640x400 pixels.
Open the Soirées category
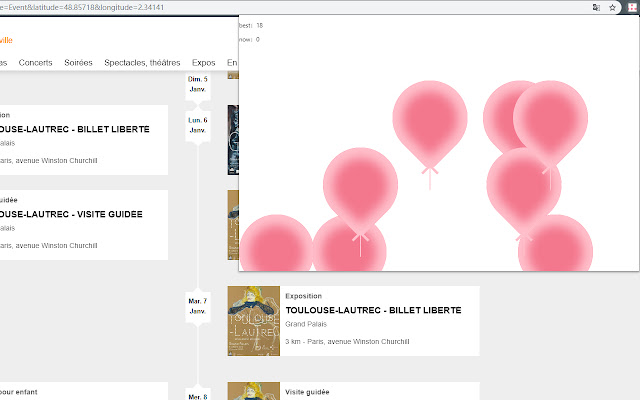[78, 62]
